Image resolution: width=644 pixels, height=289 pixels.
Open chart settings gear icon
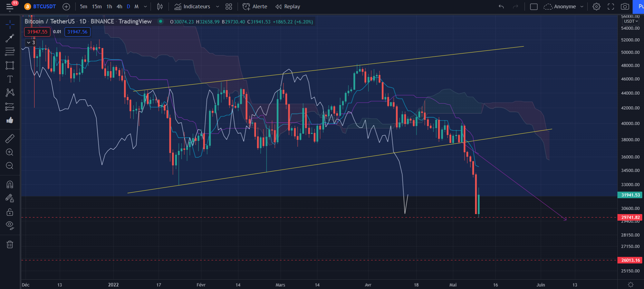coord(596,7)
